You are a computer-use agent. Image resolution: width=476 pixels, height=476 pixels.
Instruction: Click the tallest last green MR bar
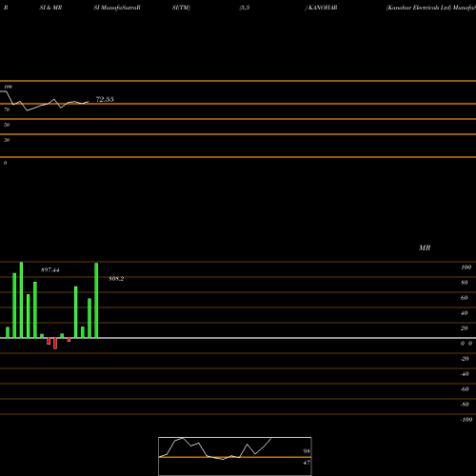pyautogui.click(x=96, y=301)
